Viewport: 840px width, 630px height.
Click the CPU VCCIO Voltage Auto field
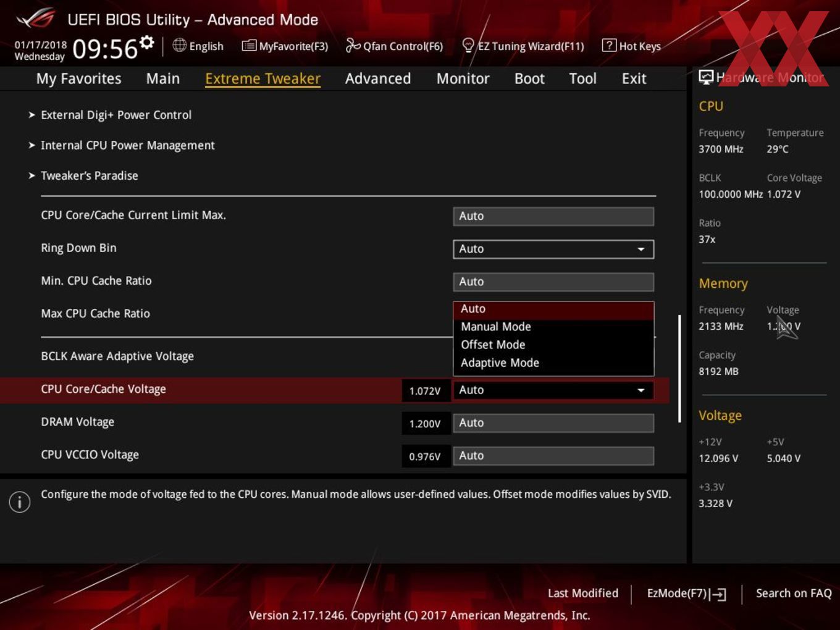pos(553,456)
